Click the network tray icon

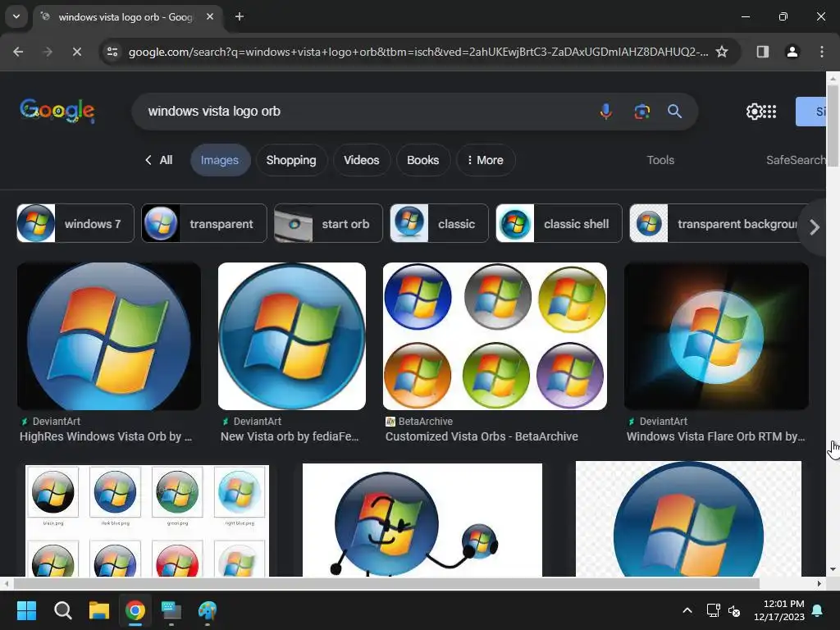coord(713,610)
